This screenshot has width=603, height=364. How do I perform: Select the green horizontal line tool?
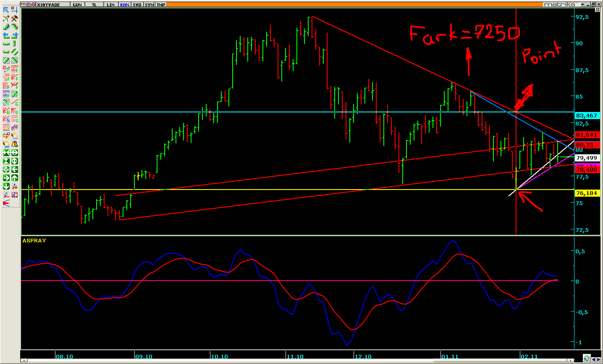tap(6, 44)
